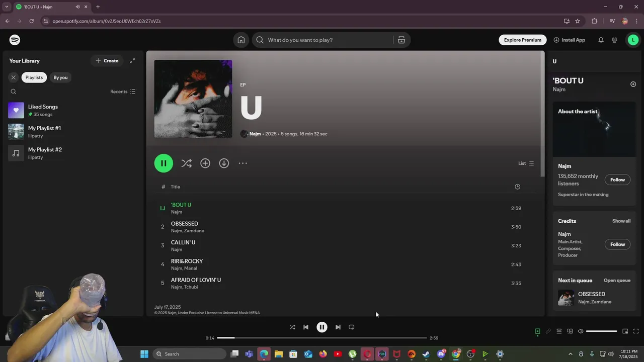
Task: Click Create in Your Library
Action: 107,61
